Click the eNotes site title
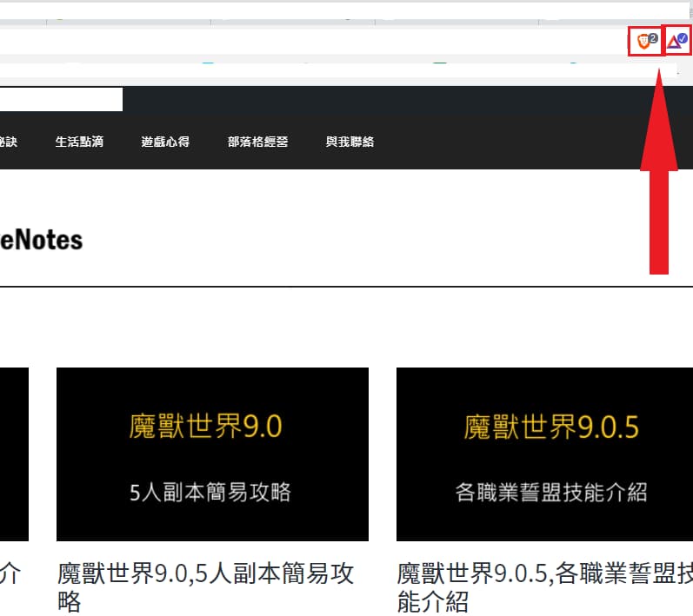This screenshot has height=616, width=693. [41, 240]
